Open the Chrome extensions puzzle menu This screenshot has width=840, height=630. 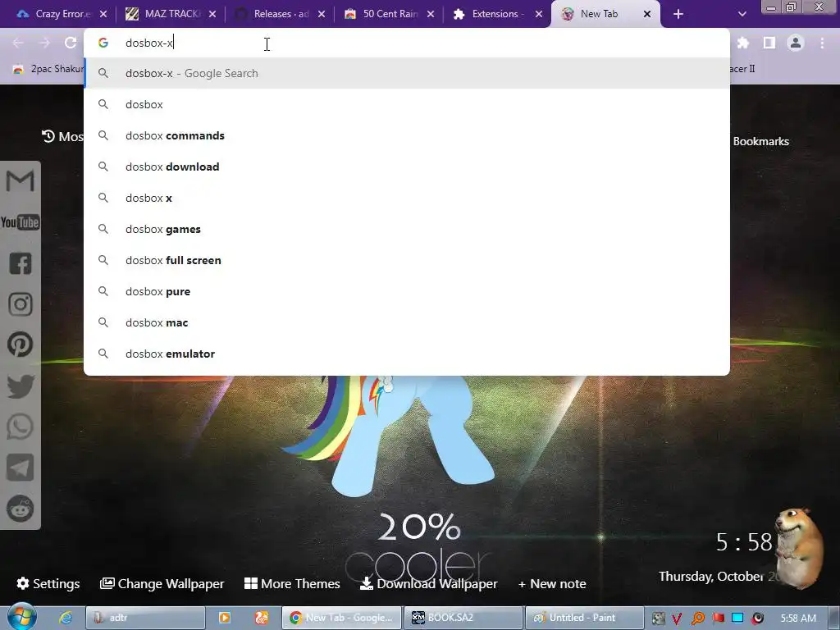[742, 43]
